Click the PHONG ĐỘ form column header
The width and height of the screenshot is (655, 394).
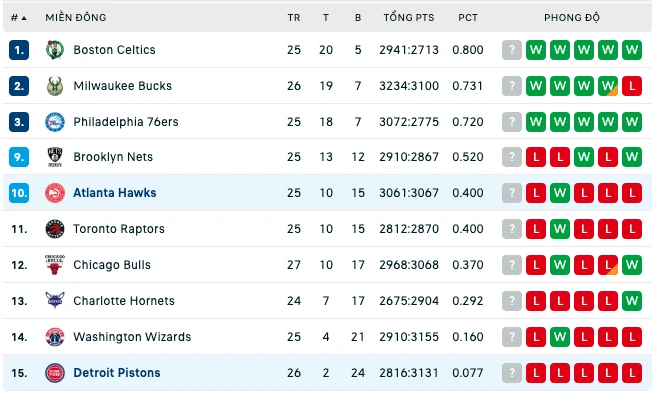pyautogui.click(x=572, y=18)
